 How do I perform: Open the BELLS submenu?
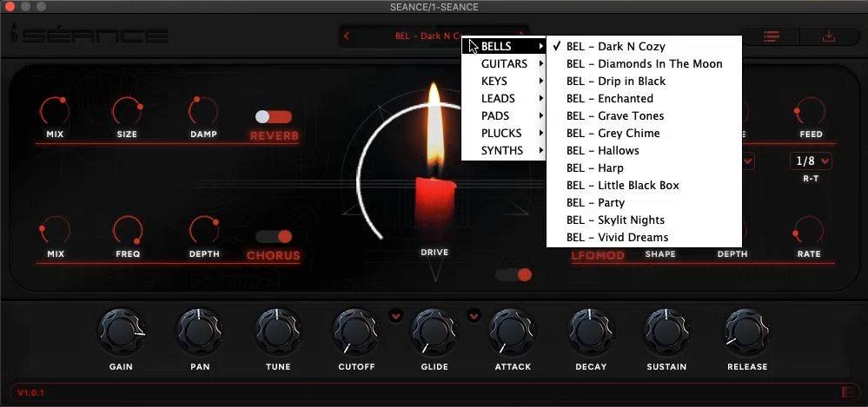tap(504, 47)
